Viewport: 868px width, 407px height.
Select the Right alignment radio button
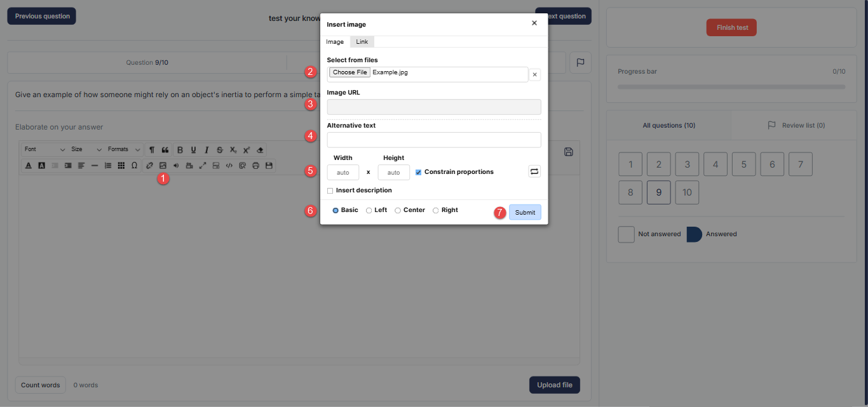point(435,210)
